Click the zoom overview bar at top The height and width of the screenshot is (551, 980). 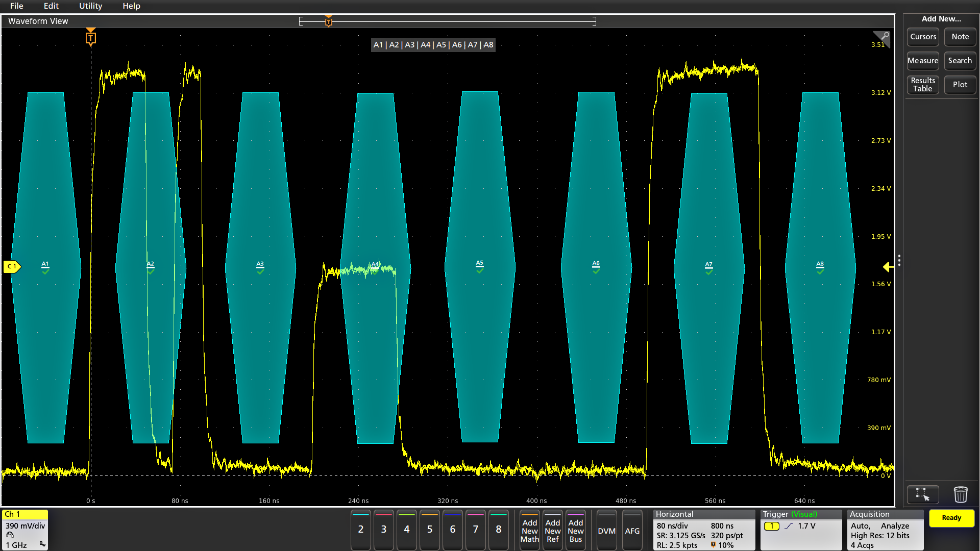tap(447, 21)
